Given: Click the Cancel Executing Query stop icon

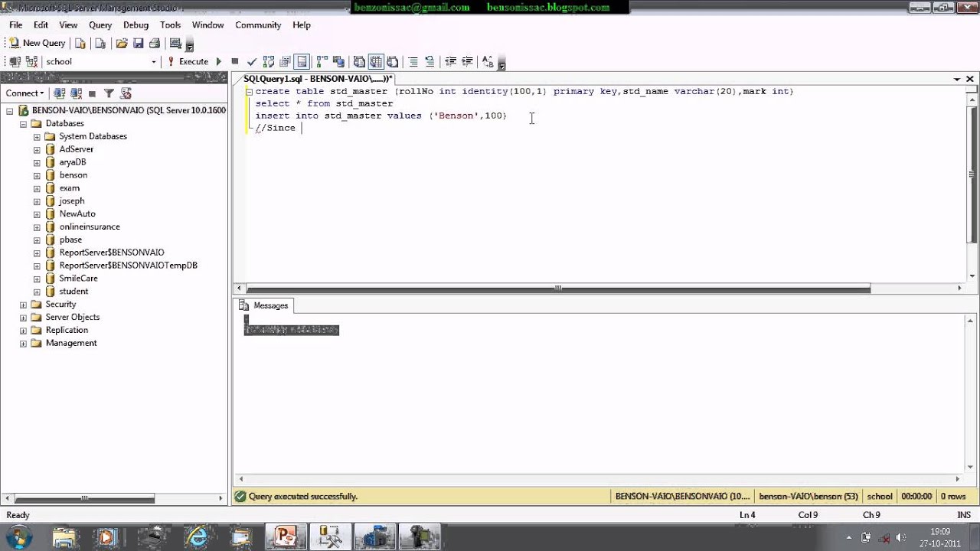Looking at the screenshot, I should (x=235, y=62).
